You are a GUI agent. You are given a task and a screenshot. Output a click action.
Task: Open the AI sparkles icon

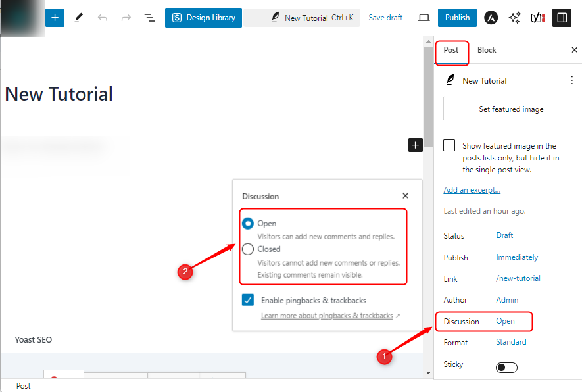tap(514, 18)
